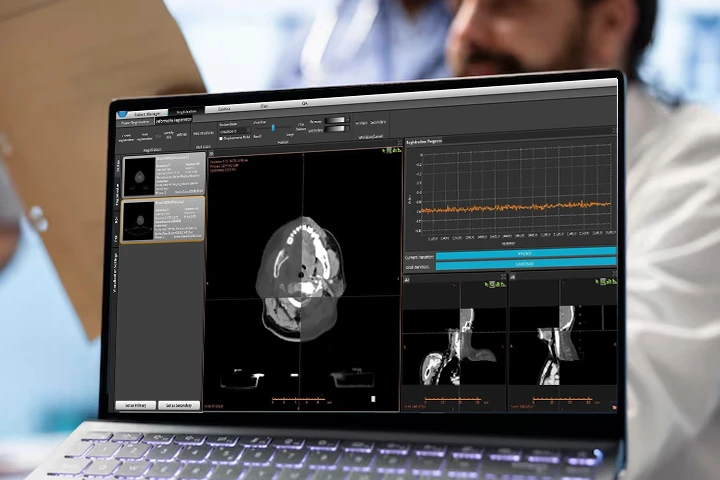Image resolution: width=720 pixels, height=480 pixels.
Task: Click the coronal CT view image
Action: point(455,347)
